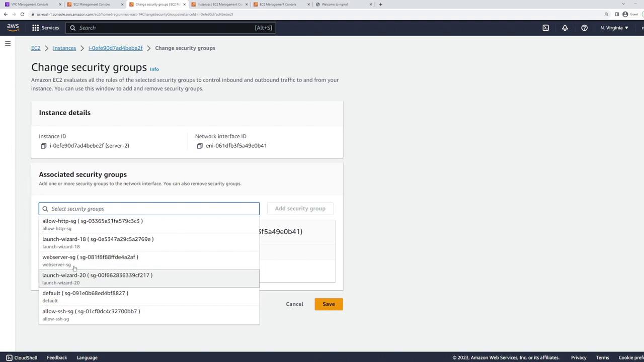
Task: Launch CloudShell from the top bar icon
Action: click(x=545, y=28)
